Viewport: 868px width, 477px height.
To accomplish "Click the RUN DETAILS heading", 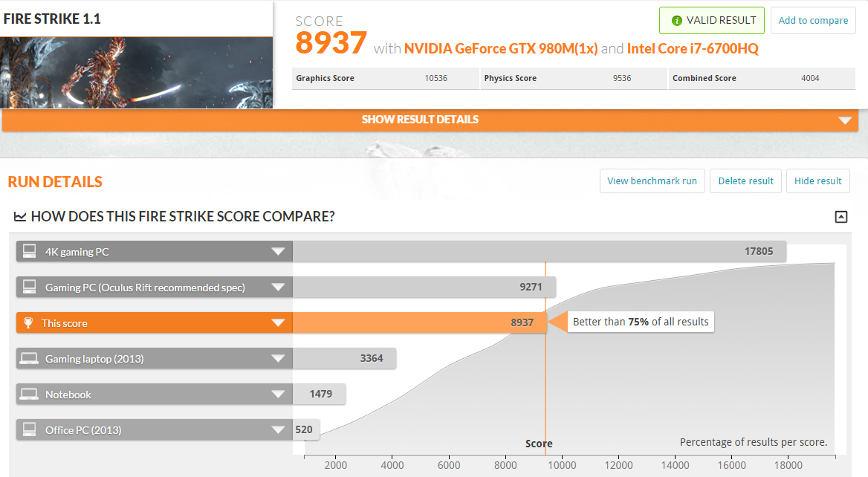I will [55, 182].
